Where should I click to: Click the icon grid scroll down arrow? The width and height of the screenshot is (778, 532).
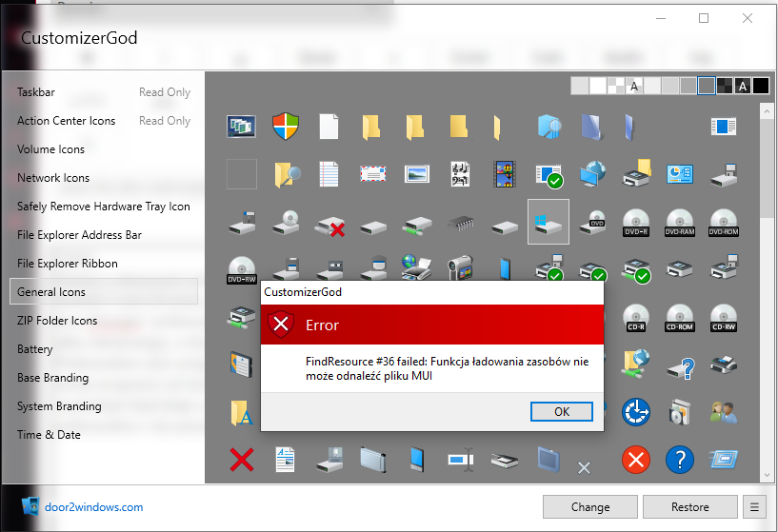[x=768, y=475]
